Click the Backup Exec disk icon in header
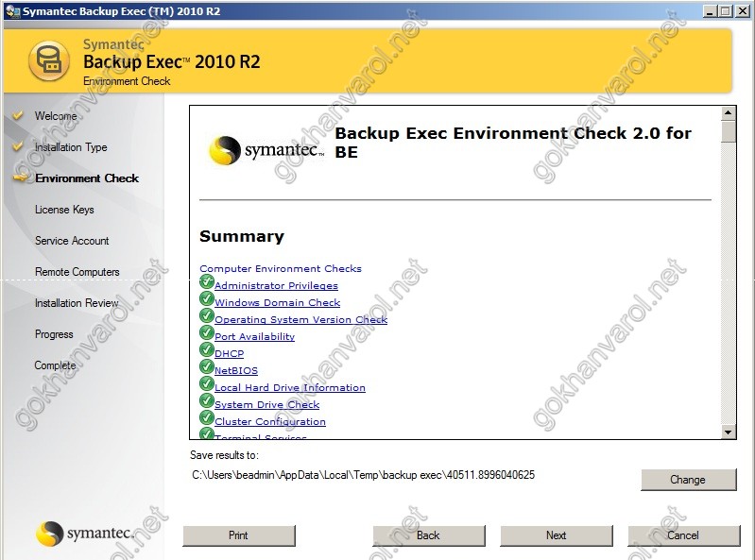The height and width of the screenshot is (560, 755). pos(49,61)
